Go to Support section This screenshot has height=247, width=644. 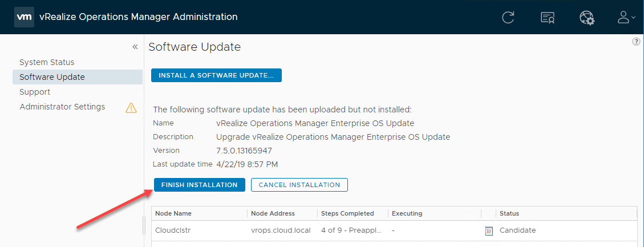(35, 92)
